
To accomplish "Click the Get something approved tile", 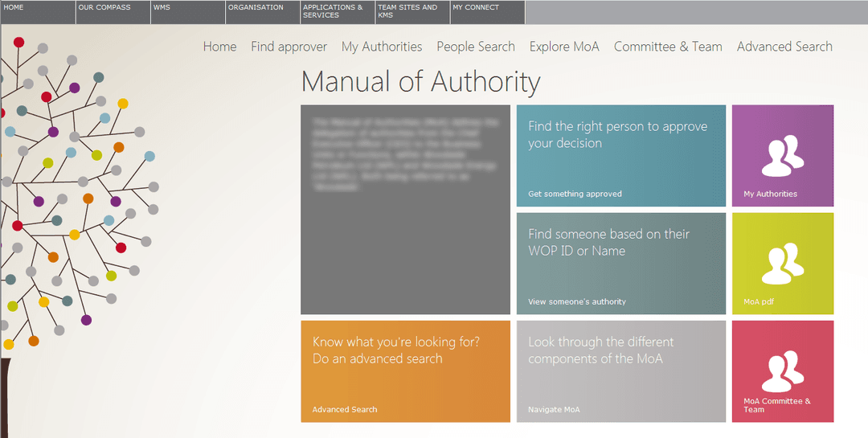I will tap(620, 156).
